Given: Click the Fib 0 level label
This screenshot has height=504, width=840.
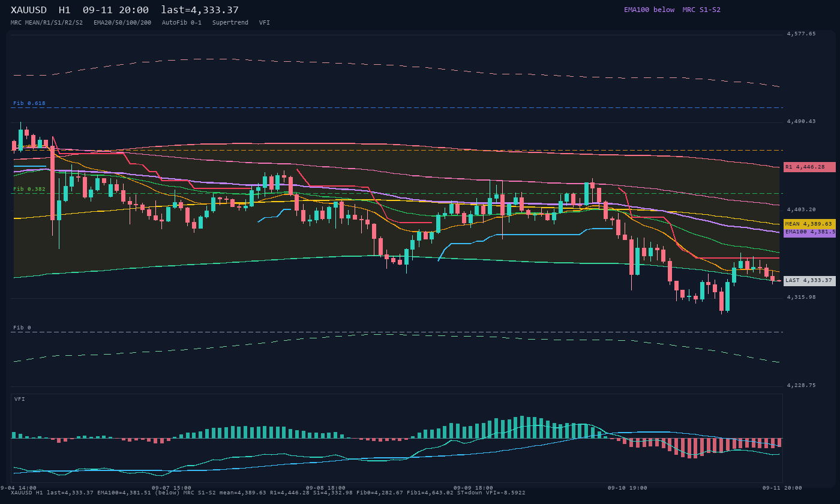Looking at the screenshot, I should tap(22, 328).
